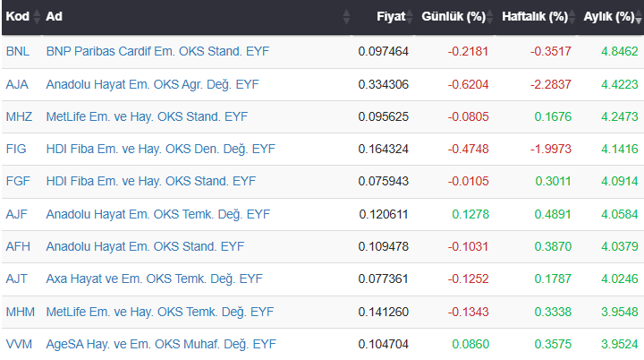Open BNP Paribas Cardif Em. OKS Stand. EYF

pyautogui.click(x=157, y=51)
